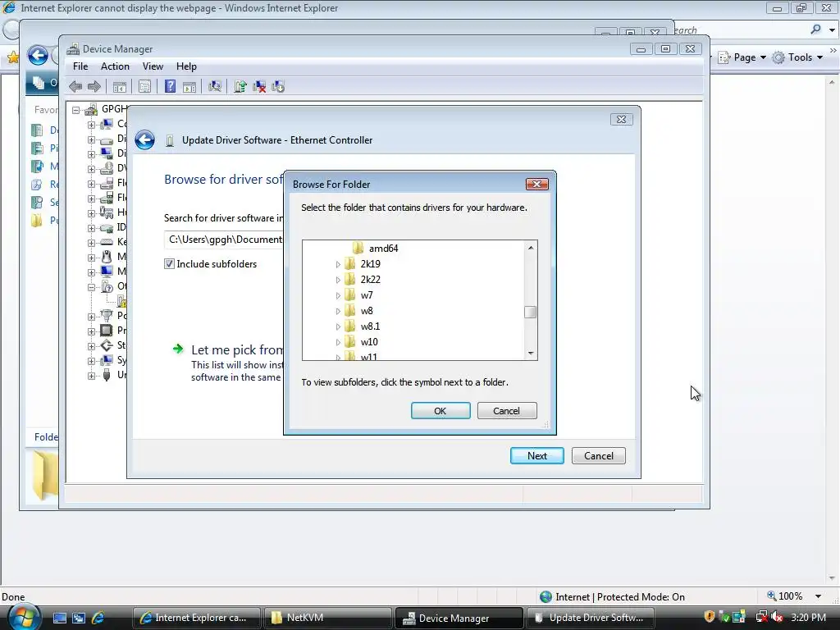840x630 pixels.
Task: Click Cancel in Update Driver Software wizard
Action: tap(598, 456)
